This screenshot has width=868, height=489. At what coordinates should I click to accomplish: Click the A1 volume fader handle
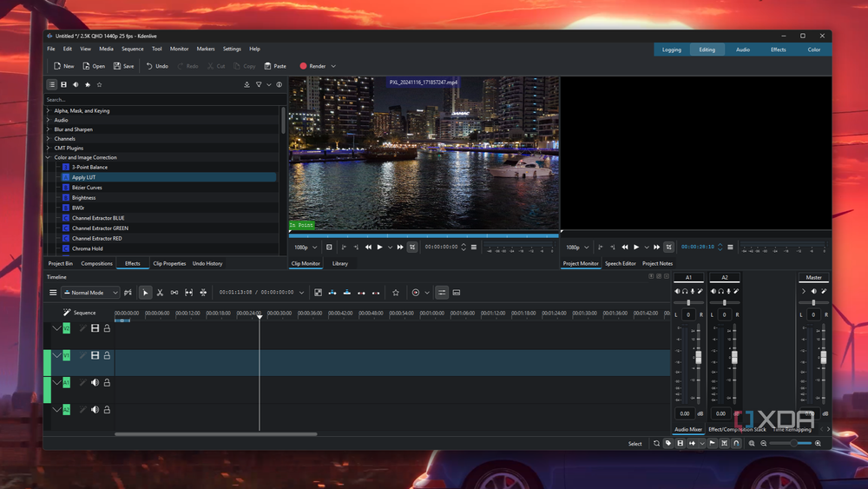699,358
